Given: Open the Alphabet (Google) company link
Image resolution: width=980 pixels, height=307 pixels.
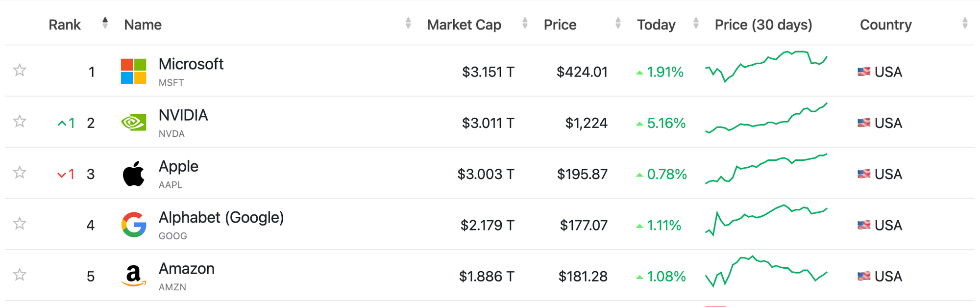Looking at the screenshot, I should coord(221,217).
